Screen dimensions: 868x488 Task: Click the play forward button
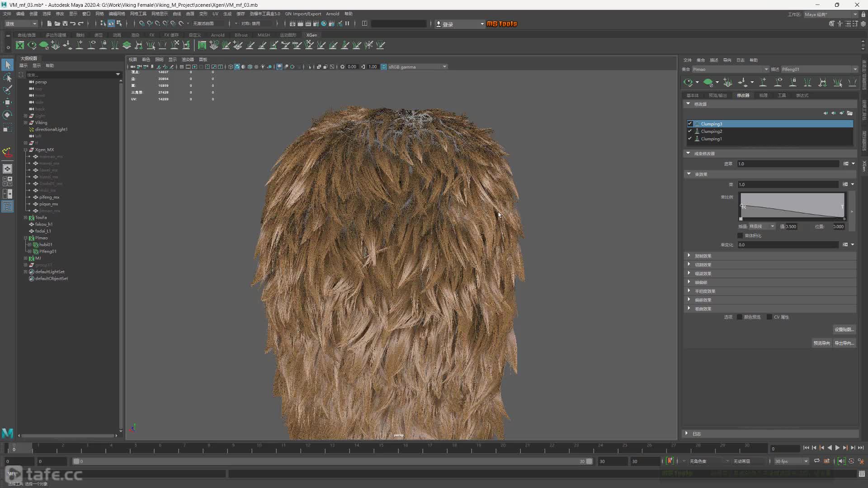(837, 448)
